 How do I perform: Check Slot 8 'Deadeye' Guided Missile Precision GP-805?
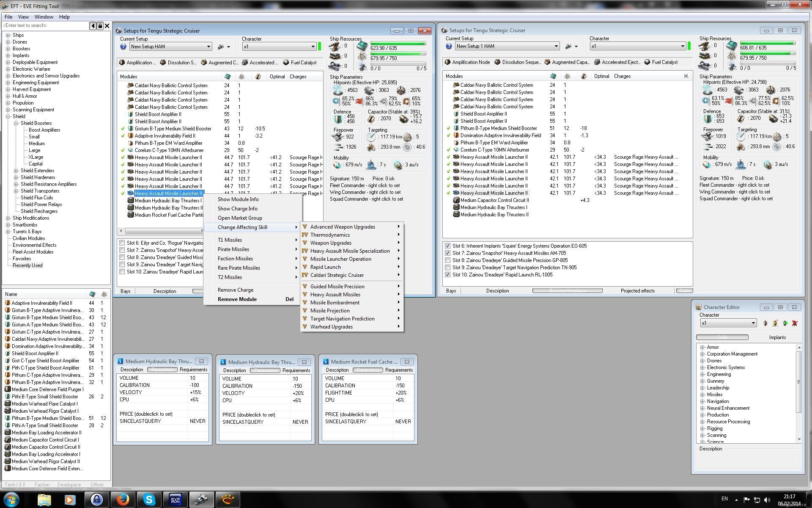coord(447,260)
